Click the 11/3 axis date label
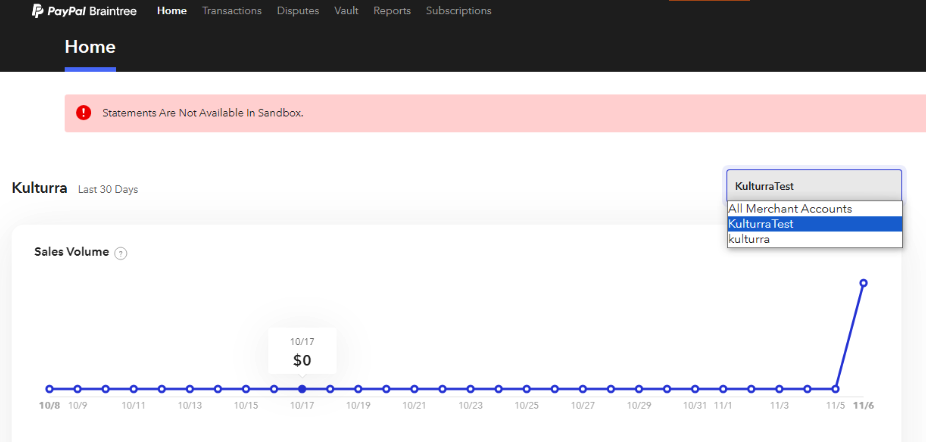This screenshot has height=442, width=926. [x=779, y=406]
